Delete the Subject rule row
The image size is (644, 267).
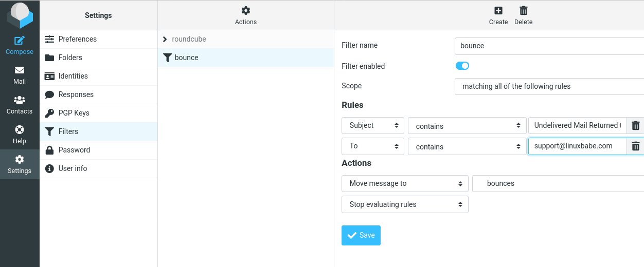(x=635, y=126)
